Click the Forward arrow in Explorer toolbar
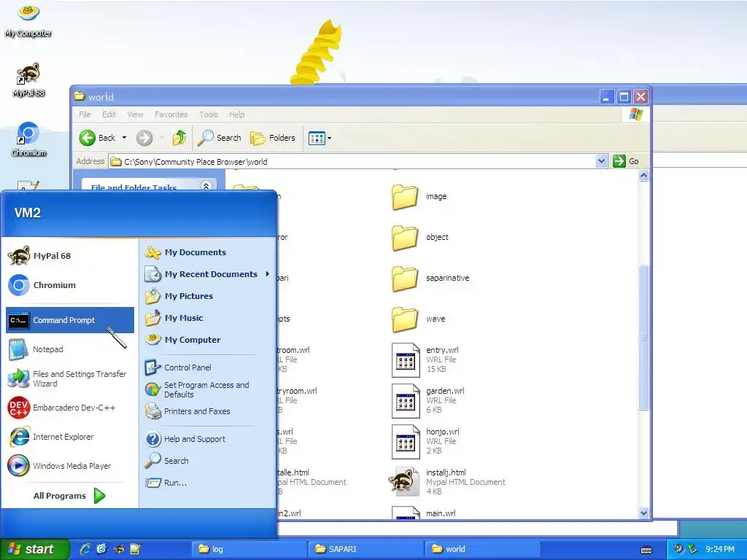This screenshot has height=560, width=747. click(144, 138)
